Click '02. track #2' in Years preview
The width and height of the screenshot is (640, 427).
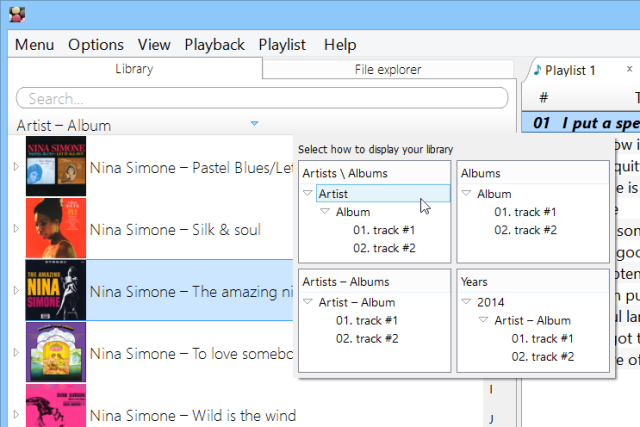pos(542,356)
